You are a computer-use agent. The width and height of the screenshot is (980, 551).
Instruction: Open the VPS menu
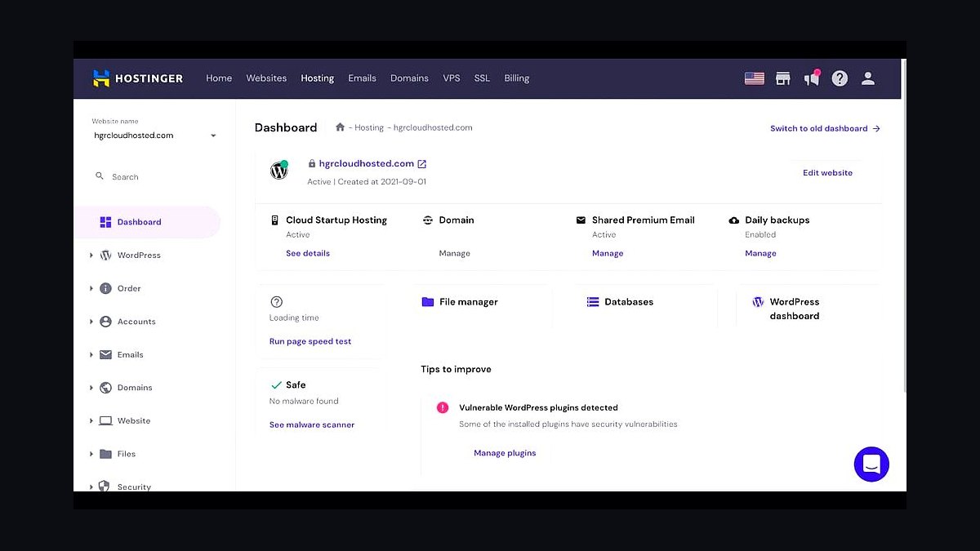(x=452, y=78)
